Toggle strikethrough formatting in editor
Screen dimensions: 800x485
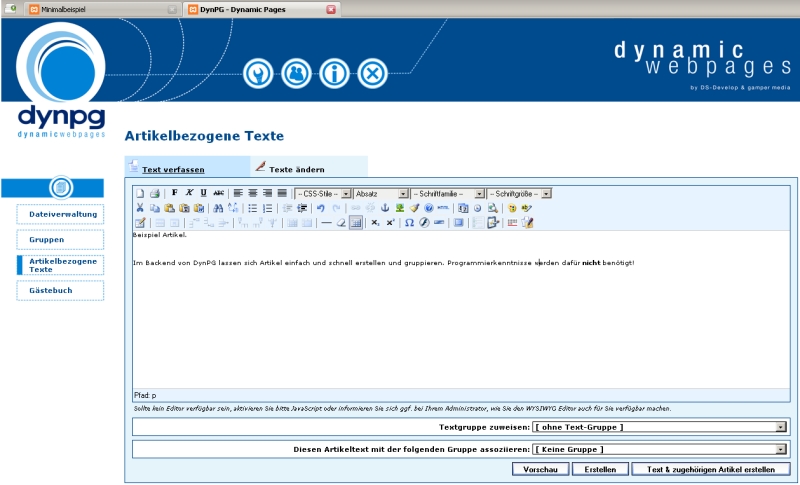click(219, 193)
